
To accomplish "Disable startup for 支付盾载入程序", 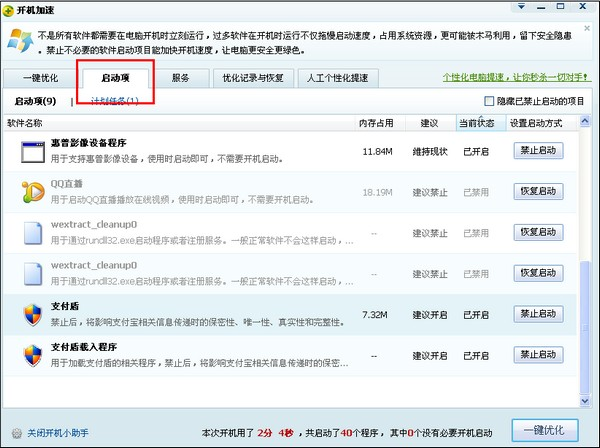I will coord(539,354).
